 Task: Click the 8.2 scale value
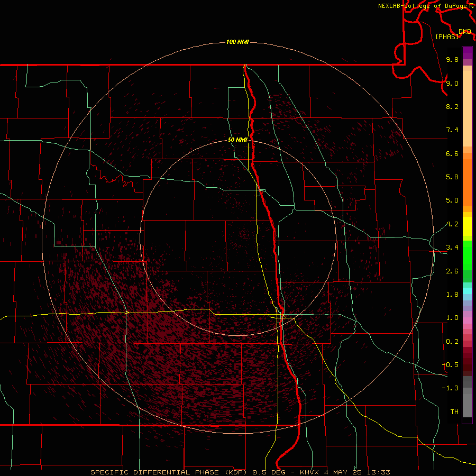[452, 106]
